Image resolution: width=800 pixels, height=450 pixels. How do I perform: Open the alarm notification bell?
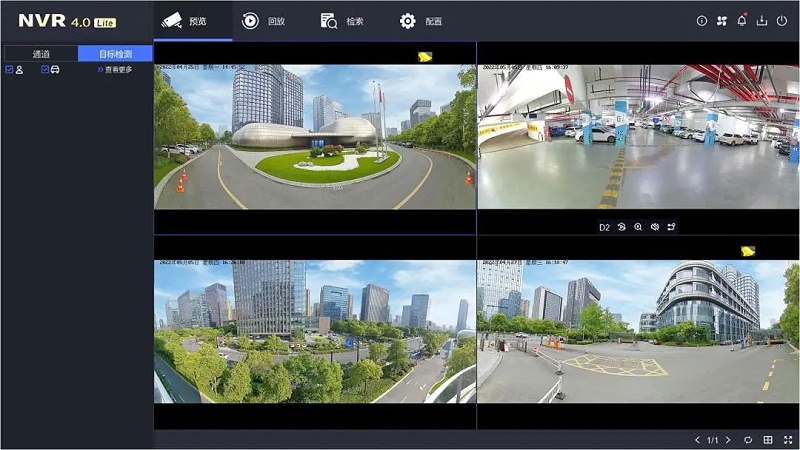point(742,21)
